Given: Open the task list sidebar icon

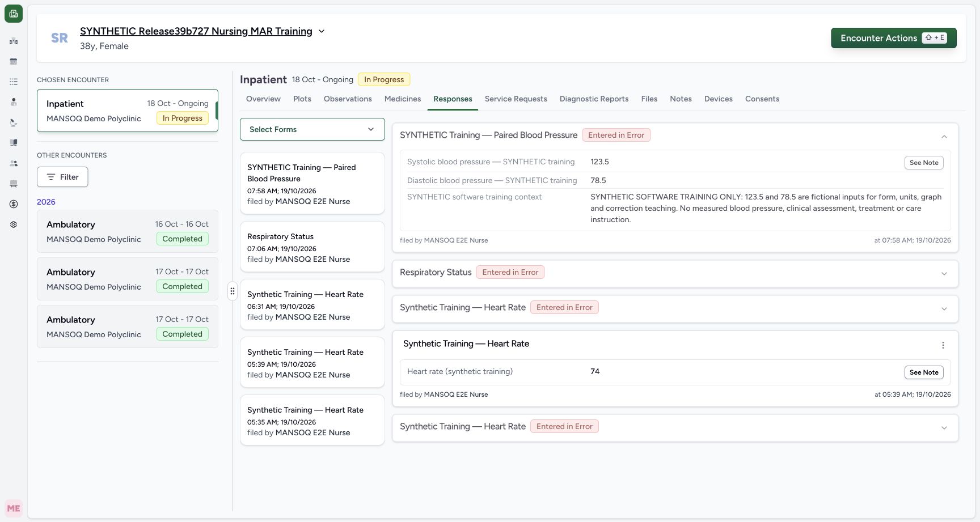Looking at the screenshot, I should (14, 82).
